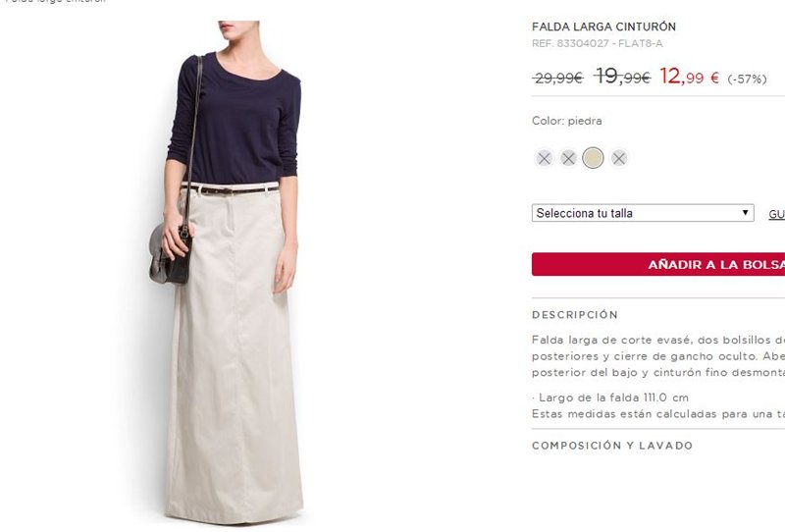Click the crossed-out swatch after piedra
This screenshot has height=532, width=785.
(619, 158)
